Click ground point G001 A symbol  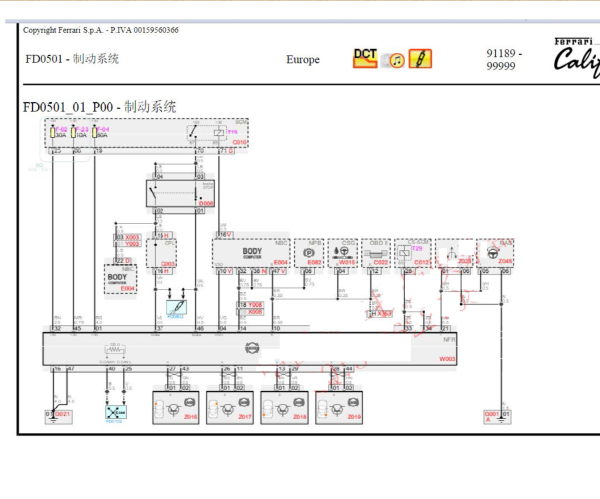tap(502, 420)
